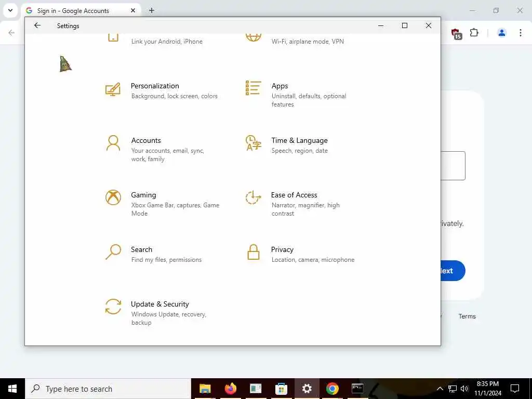
Task: Click 'Background, lock screen, colors' description
Action: pyautogui.click(x=174, y=96)
